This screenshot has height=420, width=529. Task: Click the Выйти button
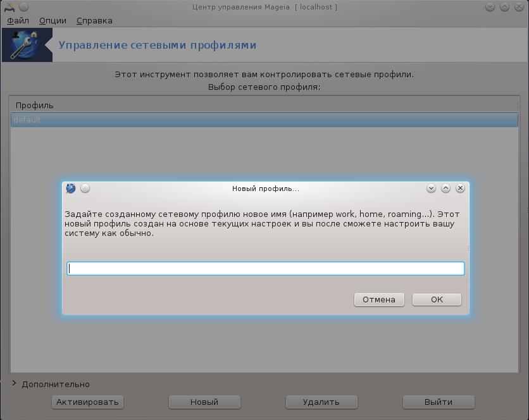pos(439,402)
